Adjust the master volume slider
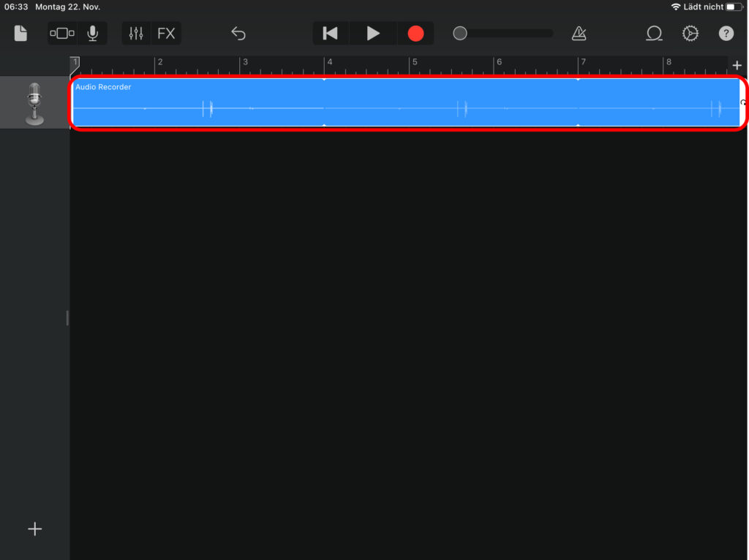Screen dimensions: 749x560 coord(460,33)
